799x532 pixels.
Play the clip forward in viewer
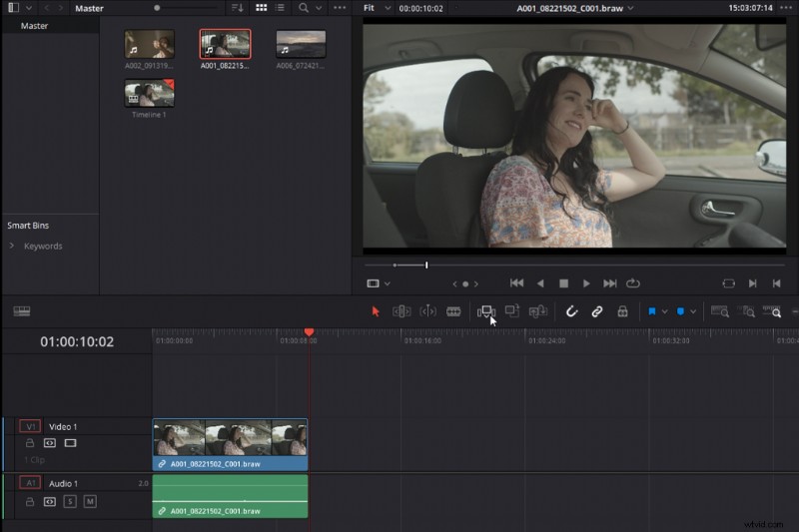586,283
